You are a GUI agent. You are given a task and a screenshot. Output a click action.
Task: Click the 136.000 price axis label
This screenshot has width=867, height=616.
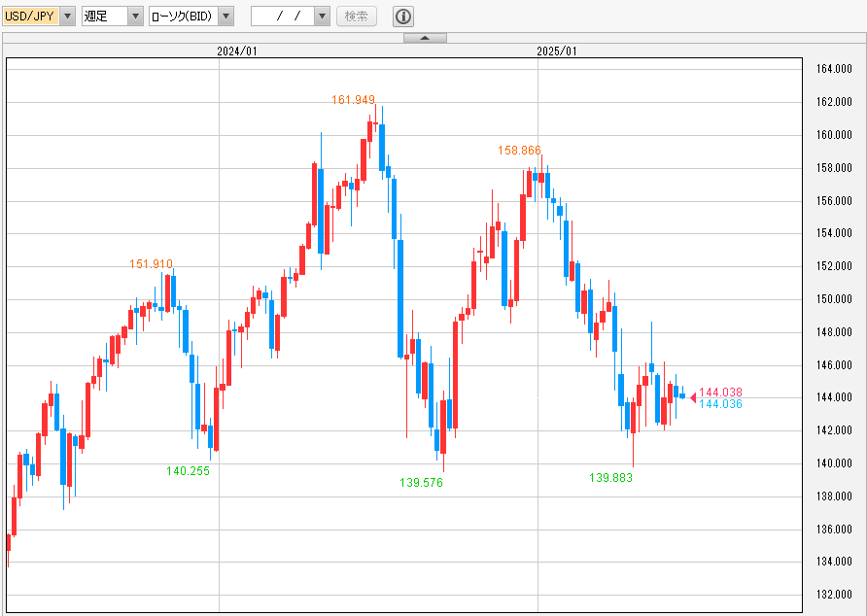point(834,530)
